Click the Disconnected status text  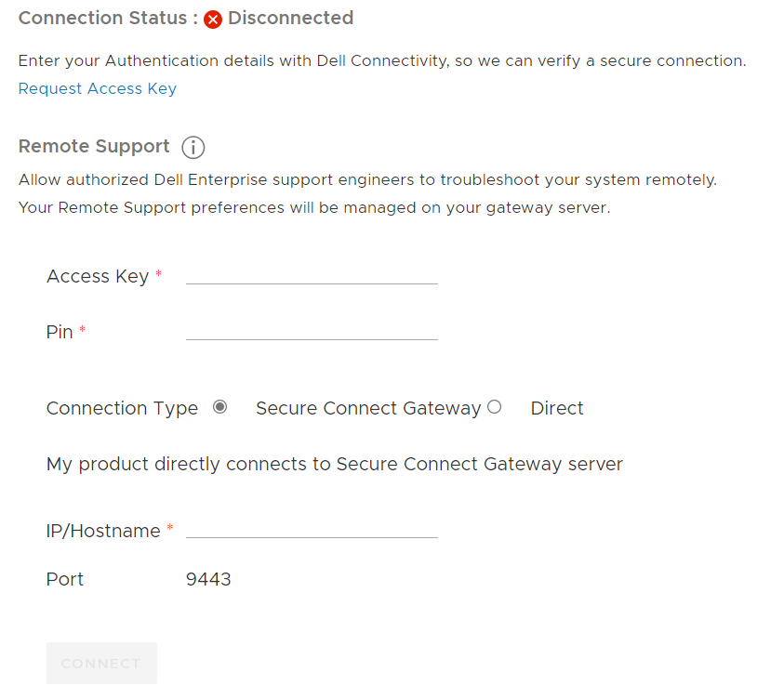[x=292, y=18]
